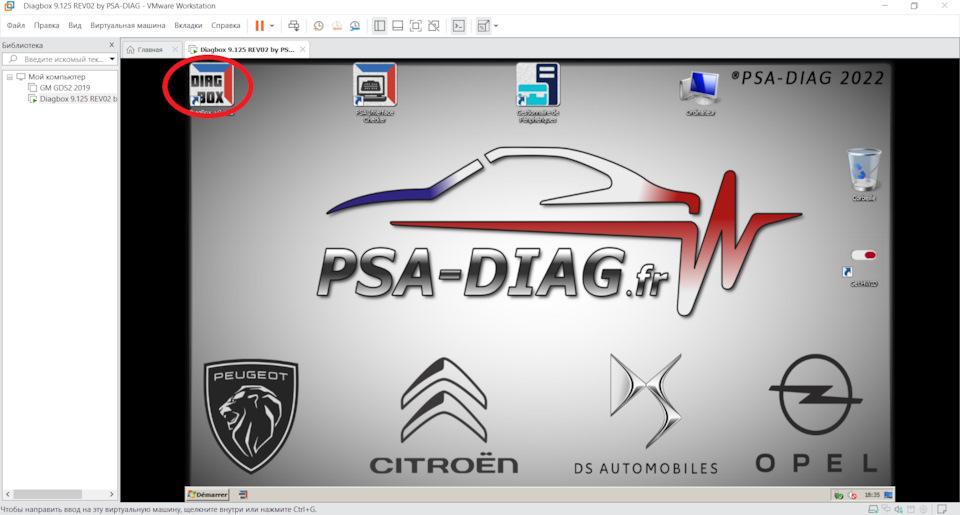Open the Справка menu

[225, 26]
